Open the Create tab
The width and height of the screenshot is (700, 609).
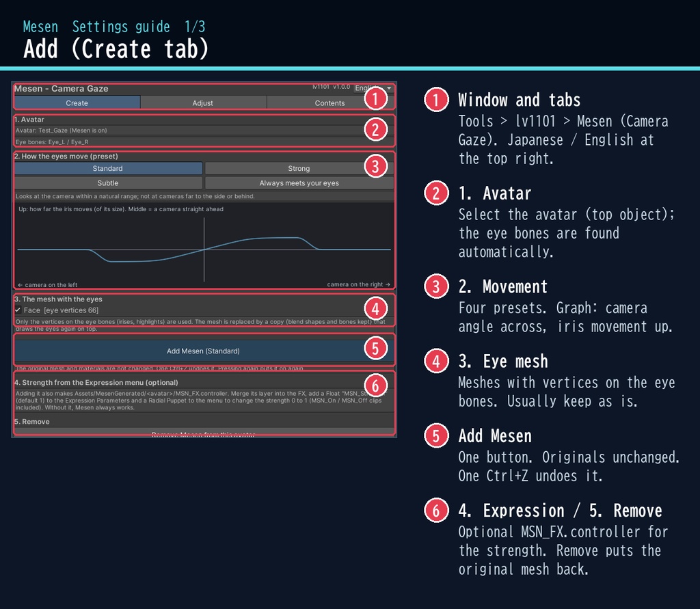(77, 103)
